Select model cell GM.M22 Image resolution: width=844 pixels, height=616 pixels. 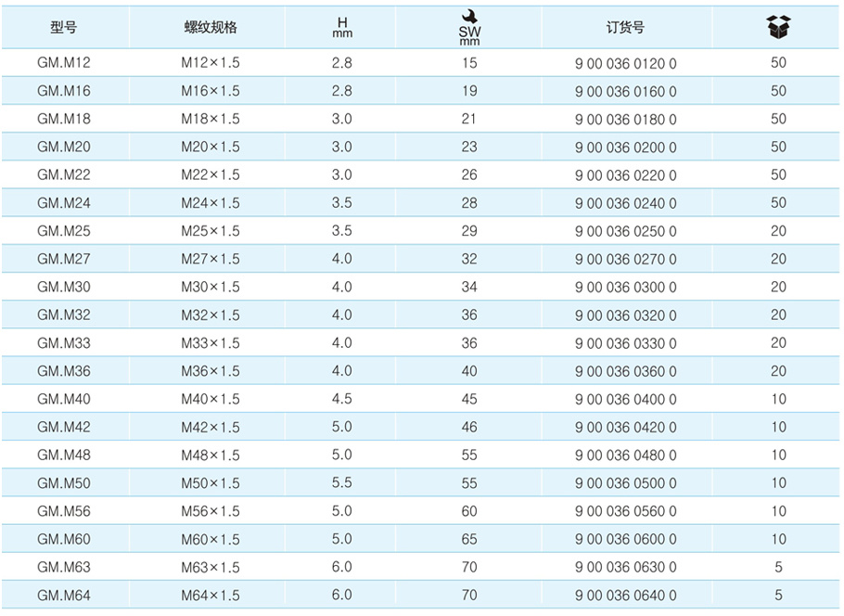pyautogui.click(x=63, y=174)
